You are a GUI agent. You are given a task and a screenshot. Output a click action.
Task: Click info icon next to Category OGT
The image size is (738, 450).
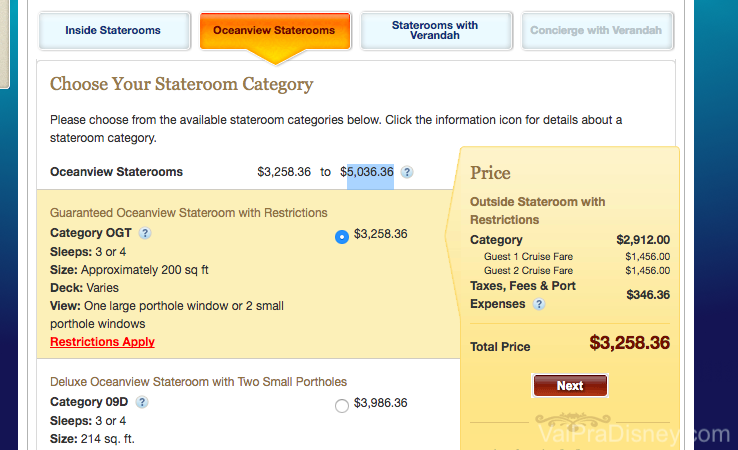(x=145, y=233)
